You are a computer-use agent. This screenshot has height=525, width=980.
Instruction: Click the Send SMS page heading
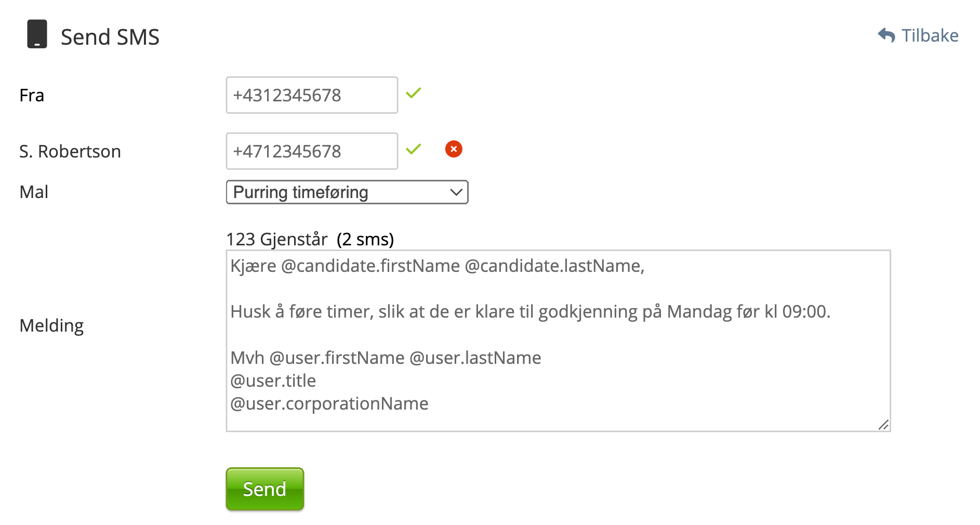(110, 37)
